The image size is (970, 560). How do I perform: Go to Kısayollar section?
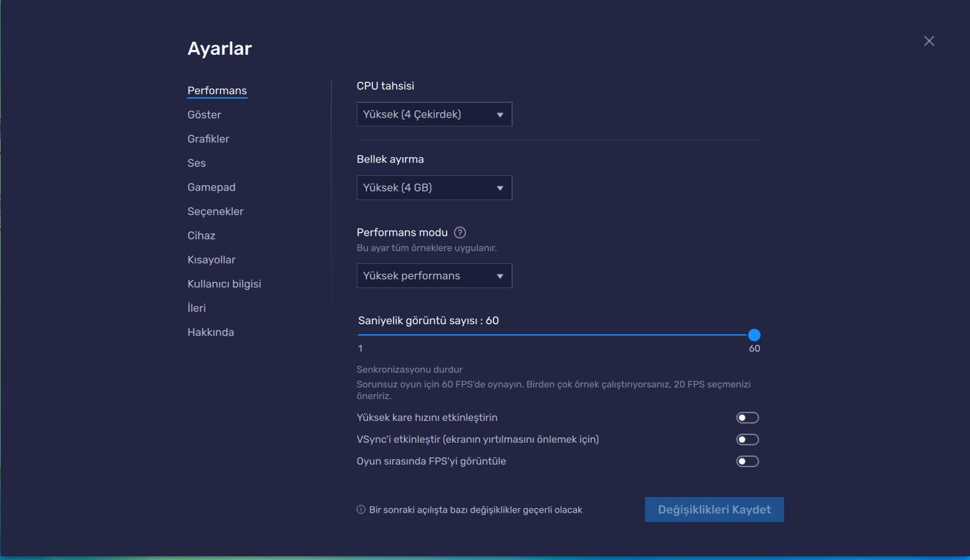tap(211, 259)
